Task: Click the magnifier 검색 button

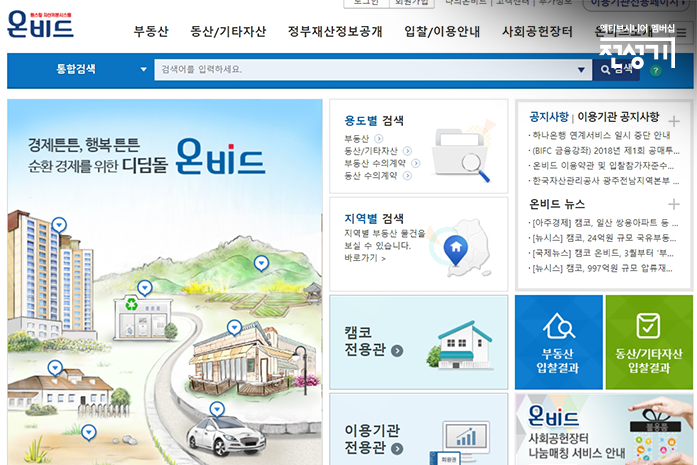Action: pyautogui.click(x=616, y=70)
